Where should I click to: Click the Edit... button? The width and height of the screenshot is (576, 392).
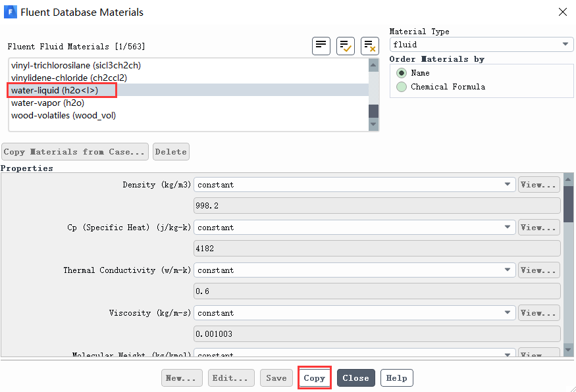click(232, 378)
